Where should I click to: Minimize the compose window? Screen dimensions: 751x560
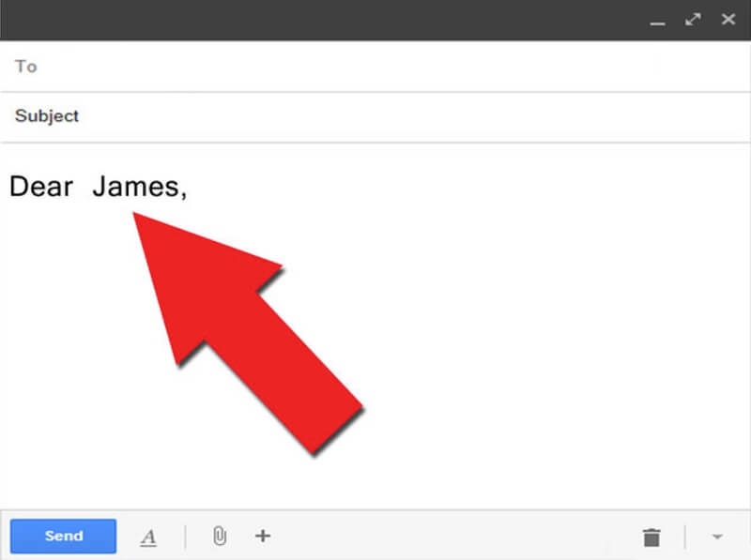658,23
